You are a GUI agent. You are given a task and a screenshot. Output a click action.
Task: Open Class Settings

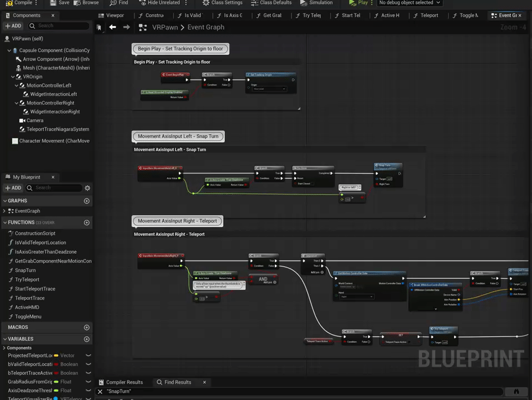(223, 3)
